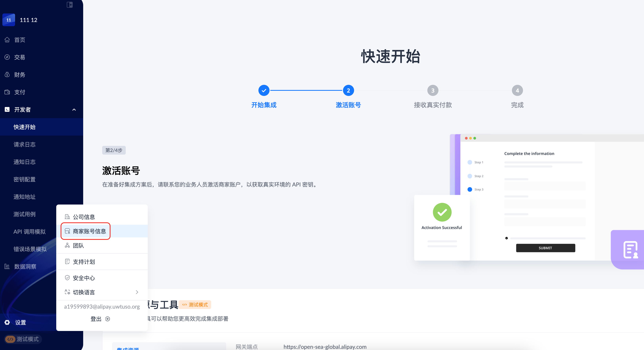This screenshot has height=350, width=644.
Task: Go to 密钥配置 in sidebar
Action: (25, 179)
